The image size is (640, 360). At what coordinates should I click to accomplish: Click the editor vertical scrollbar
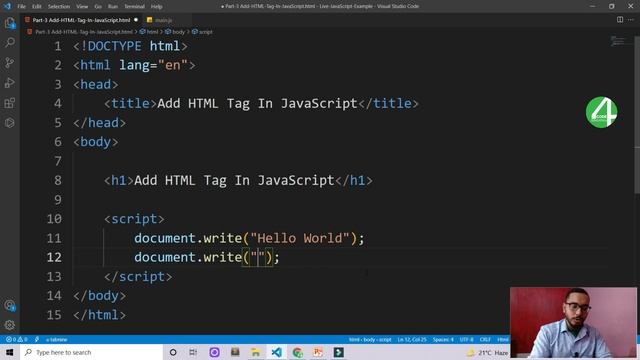pyautogui.click(x=637, y=114)
